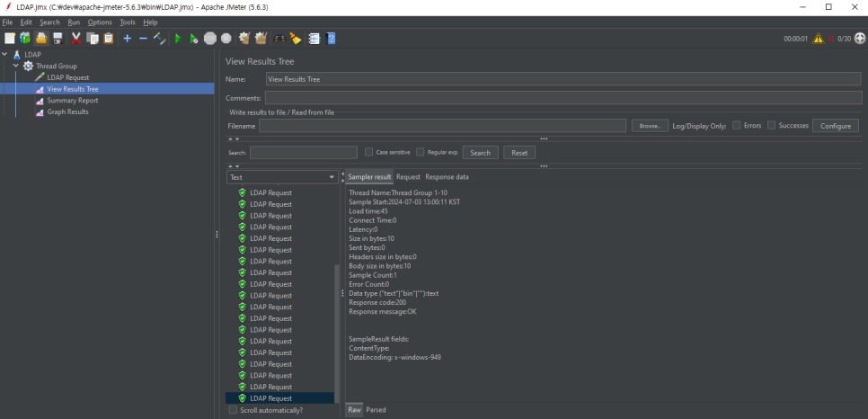Click the Stop octagon toolbar icon
This screenshot has width=868, height=419.
point(209,39)
